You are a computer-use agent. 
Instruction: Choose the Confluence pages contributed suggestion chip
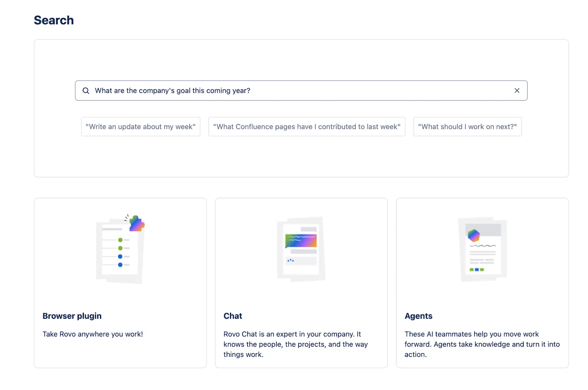click(307, 127)
